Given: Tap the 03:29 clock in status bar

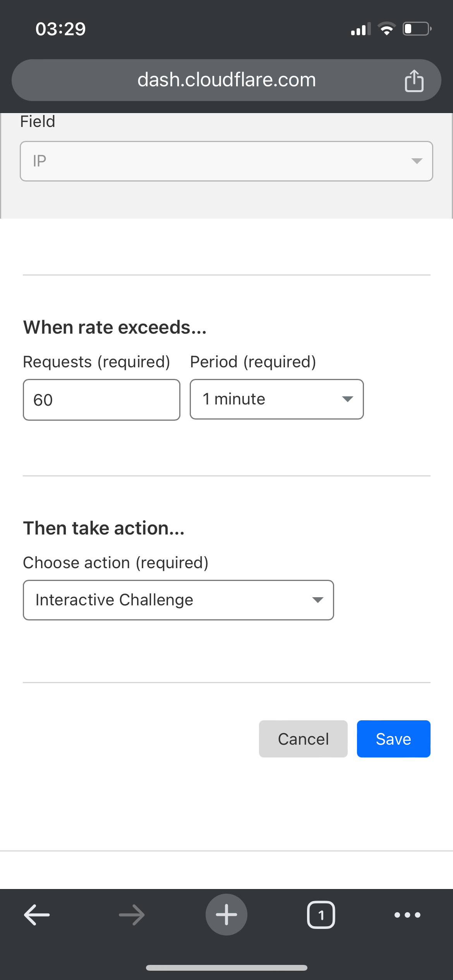Looking at the screenshot, I should coord(60,29).
